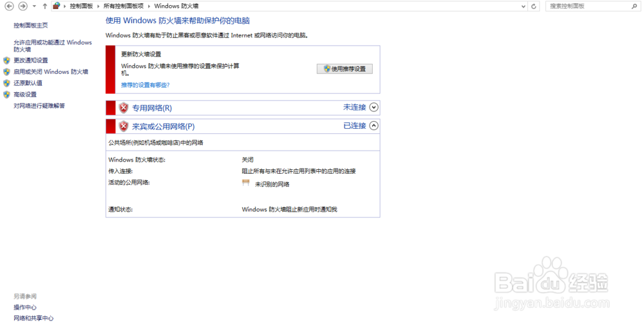Click 通知状态 label

[120, 210]
